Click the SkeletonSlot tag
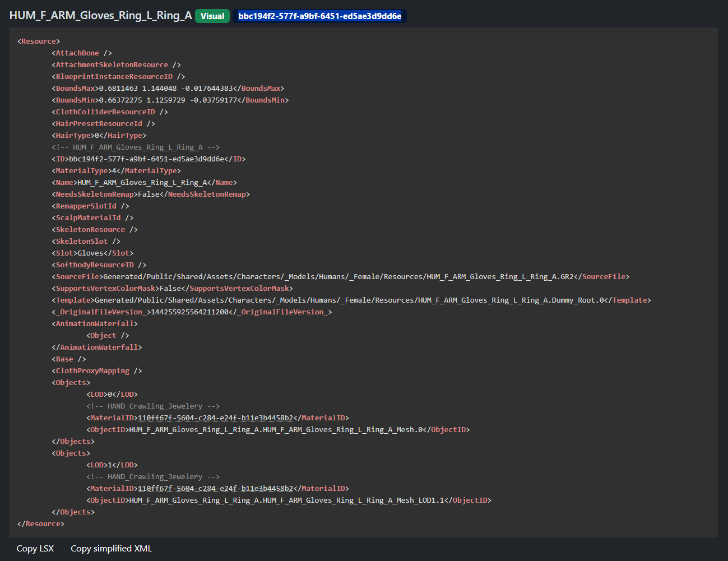728x561 pixels. click(x=86, y=241)
